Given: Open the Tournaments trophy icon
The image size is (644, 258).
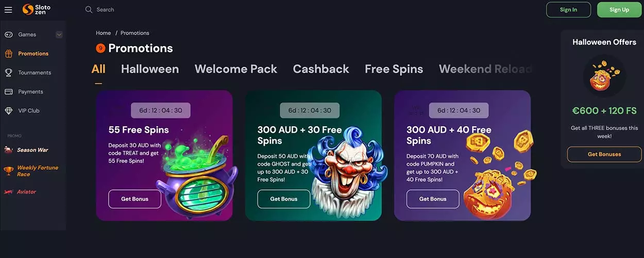Looking at the screenshot, I should tap(8, 73).
